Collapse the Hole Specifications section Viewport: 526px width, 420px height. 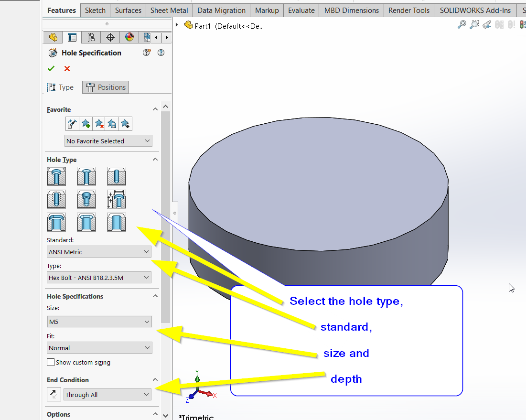pos(155,296)
